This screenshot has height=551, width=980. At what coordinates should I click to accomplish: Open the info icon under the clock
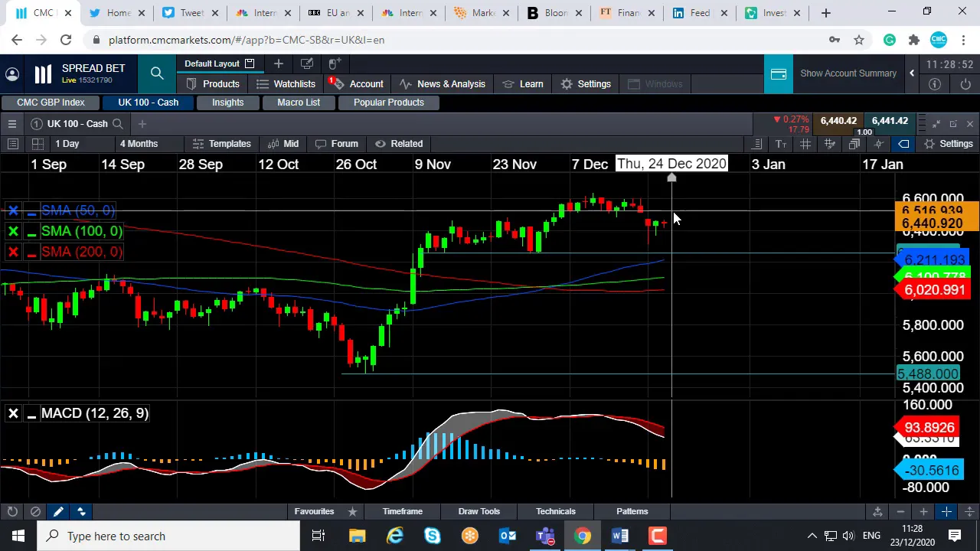click(935, 84)
